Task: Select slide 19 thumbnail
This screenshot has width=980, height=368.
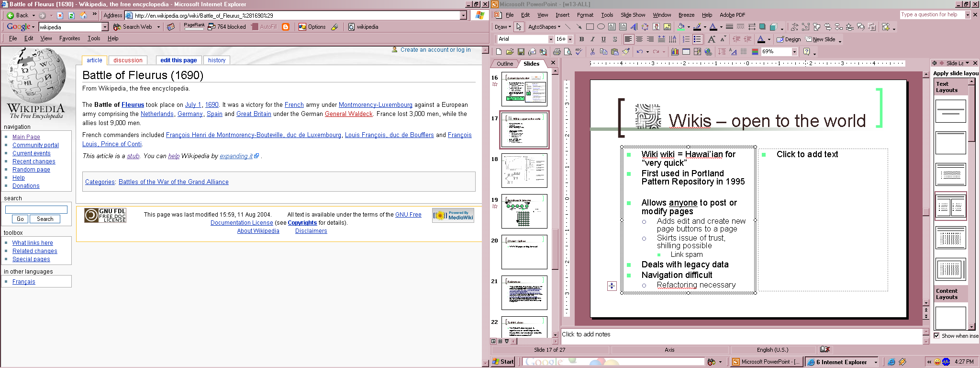Action: [524, 211]
